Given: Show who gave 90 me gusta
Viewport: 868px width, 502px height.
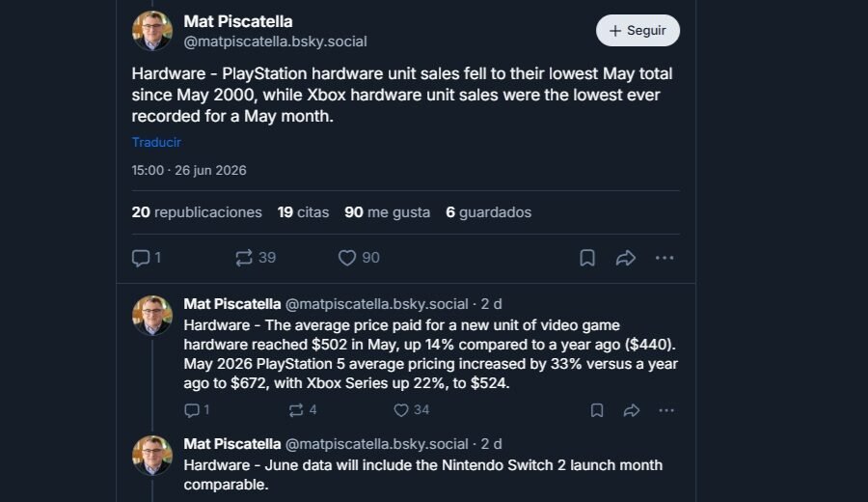Looking at the screenshot, I should pos(387,212).
